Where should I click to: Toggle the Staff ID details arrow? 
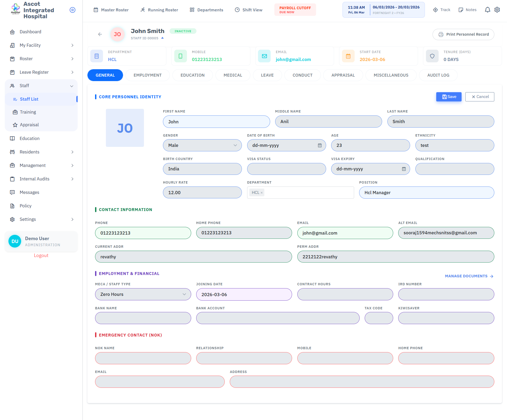click(x=162, y=38)
